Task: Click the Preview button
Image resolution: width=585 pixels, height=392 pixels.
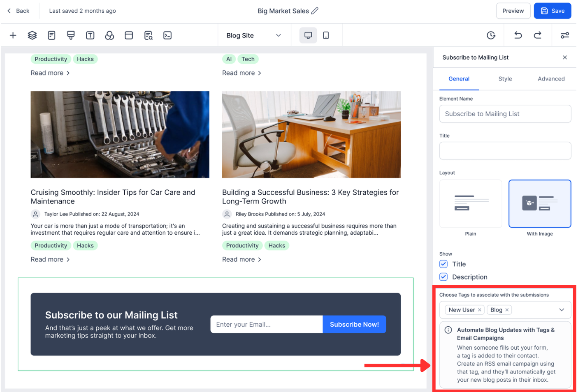Action: (x=513, y=11)
